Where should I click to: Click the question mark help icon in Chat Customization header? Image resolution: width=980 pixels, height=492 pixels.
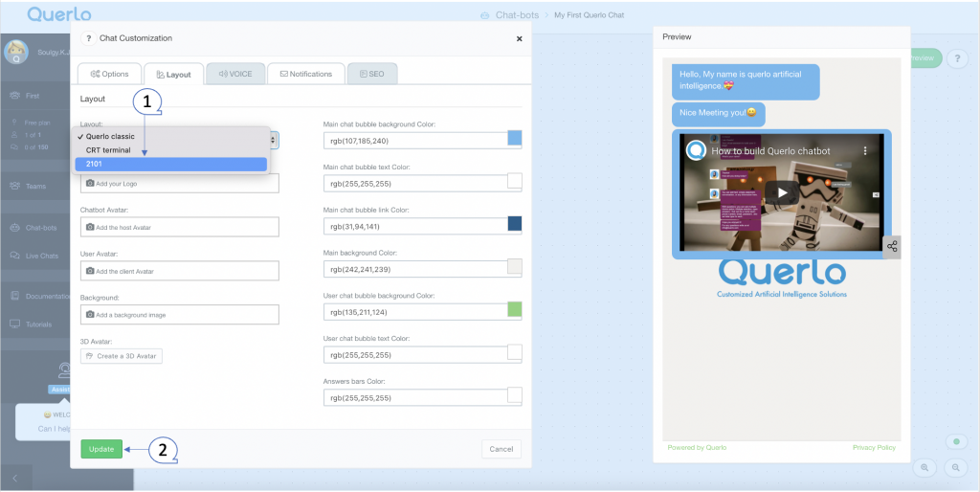tap(88, 38)
